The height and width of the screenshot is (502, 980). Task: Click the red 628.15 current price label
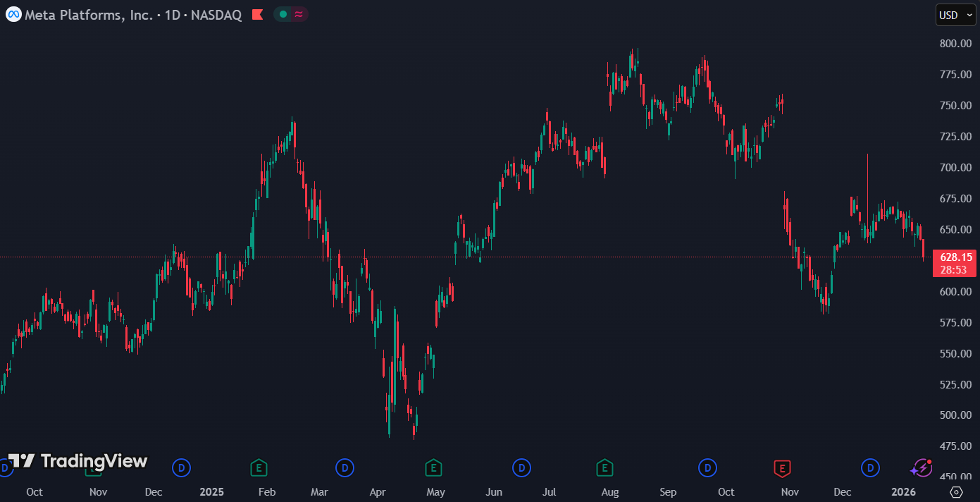tap(954, 257)
